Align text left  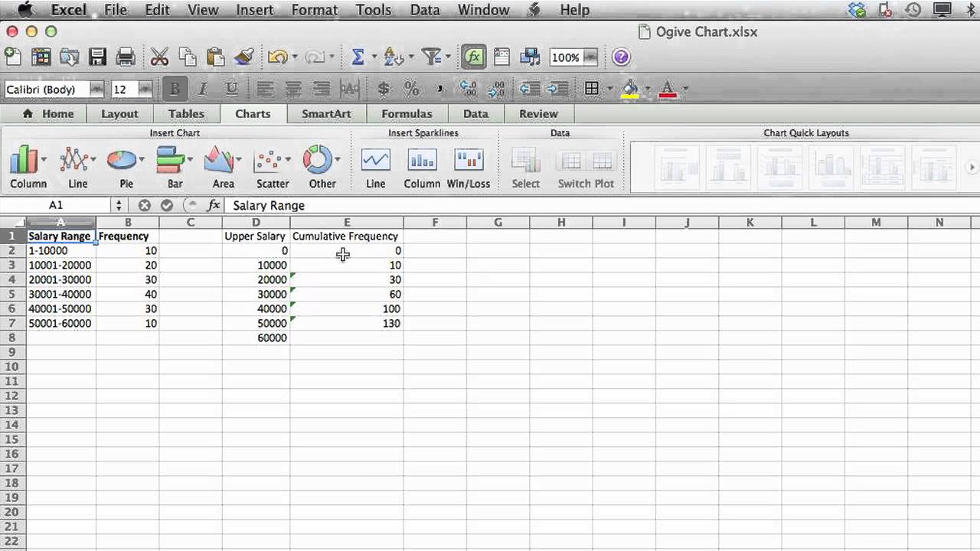pos(266,90)
